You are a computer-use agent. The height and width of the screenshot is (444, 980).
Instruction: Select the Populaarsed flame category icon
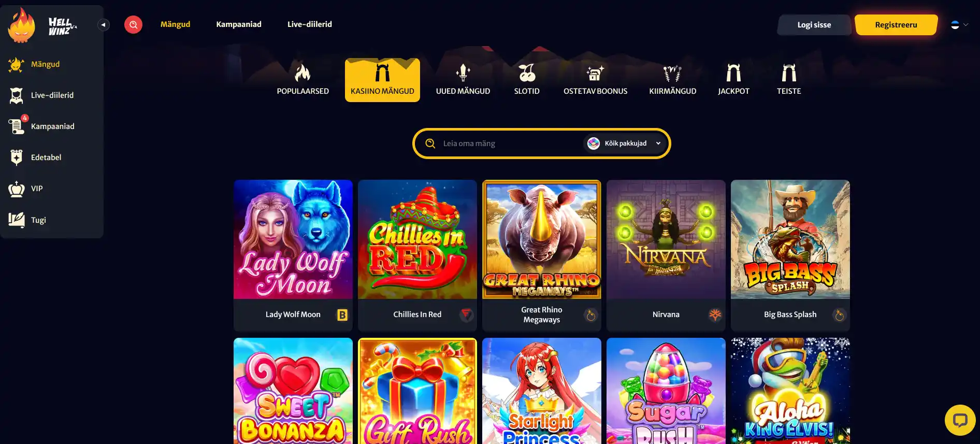pos(302,73)
